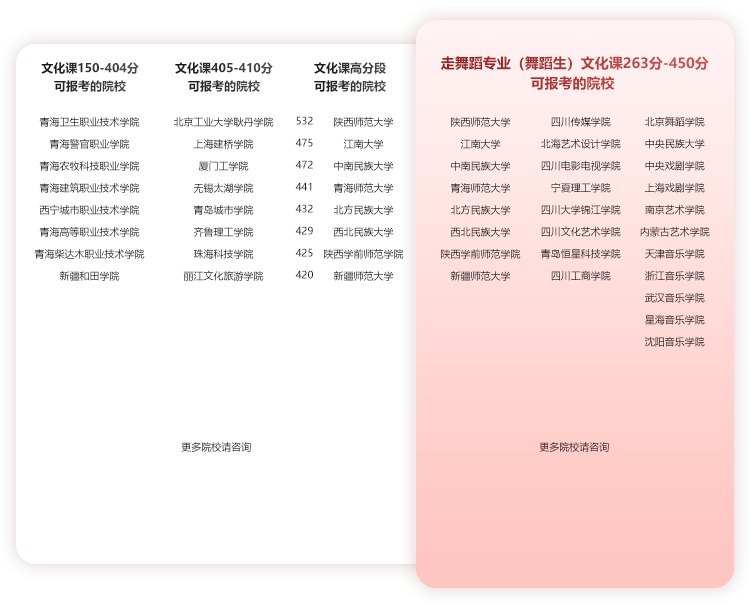The image size is (750, 605).
Task: Choose 北京工业大学耿丹学院
Action: point(223,122)
